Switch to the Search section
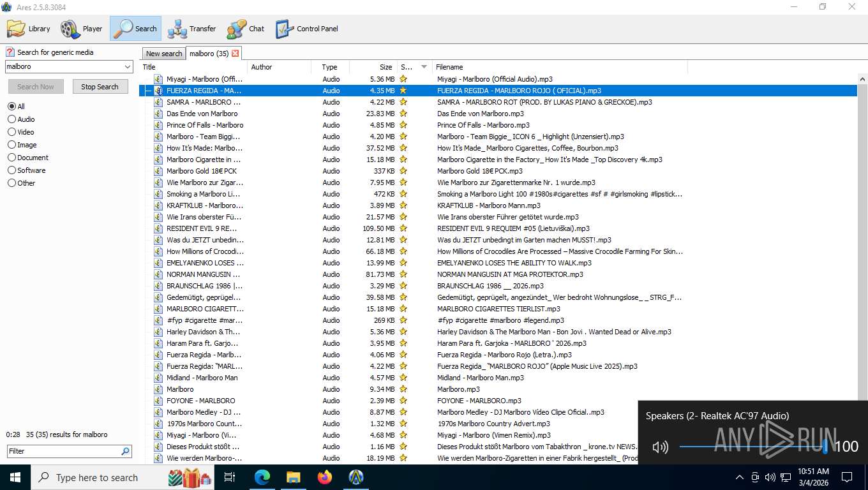868x490 pixels. (135, 29)
